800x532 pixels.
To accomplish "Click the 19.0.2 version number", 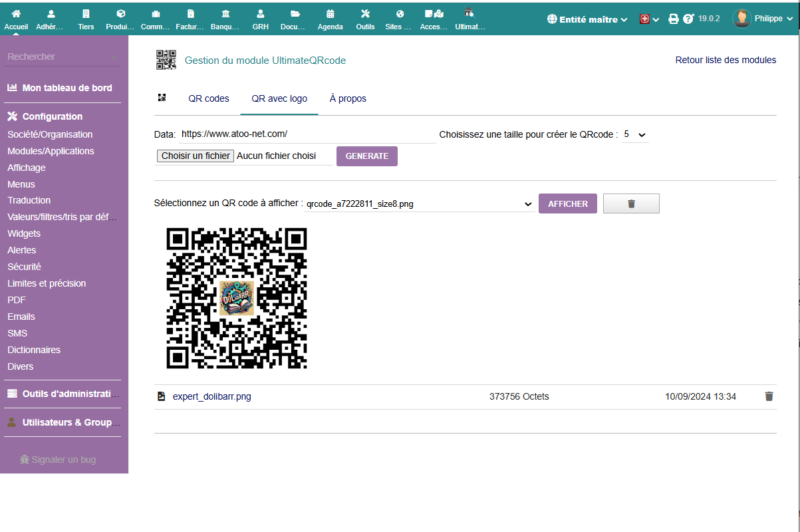I will click(x=709, y=19).
